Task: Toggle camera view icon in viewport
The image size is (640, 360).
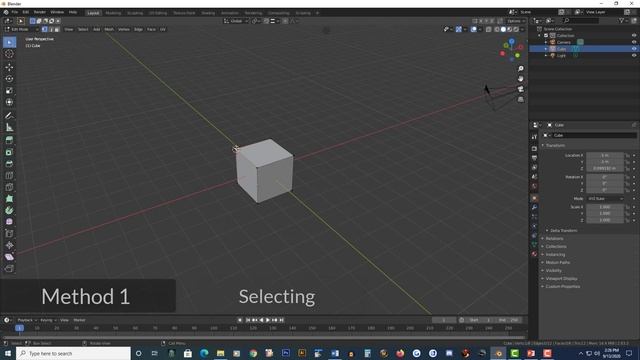Action: (520, 89)
